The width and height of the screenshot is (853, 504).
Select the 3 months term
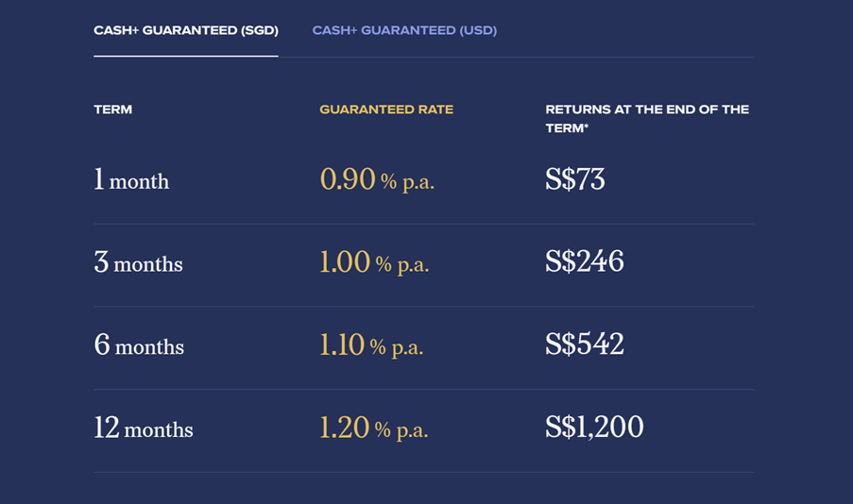[138, 262]
